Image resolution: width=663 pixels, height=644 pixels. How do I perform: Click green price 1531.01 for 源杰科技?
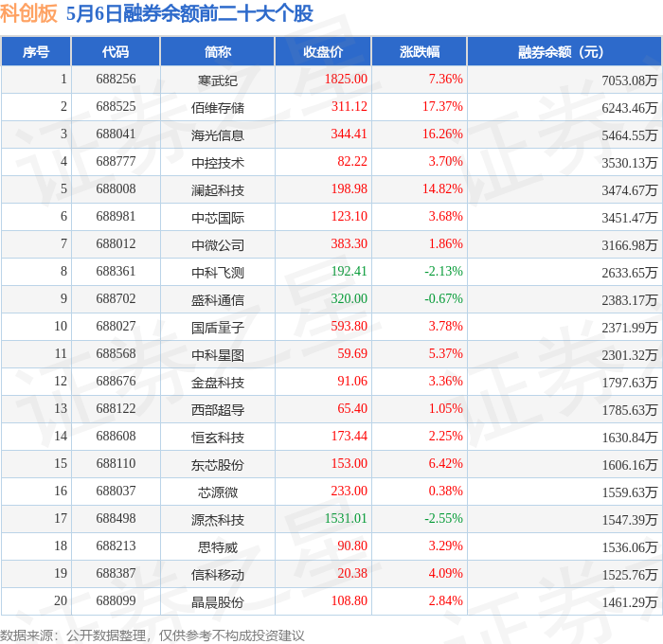346,518
